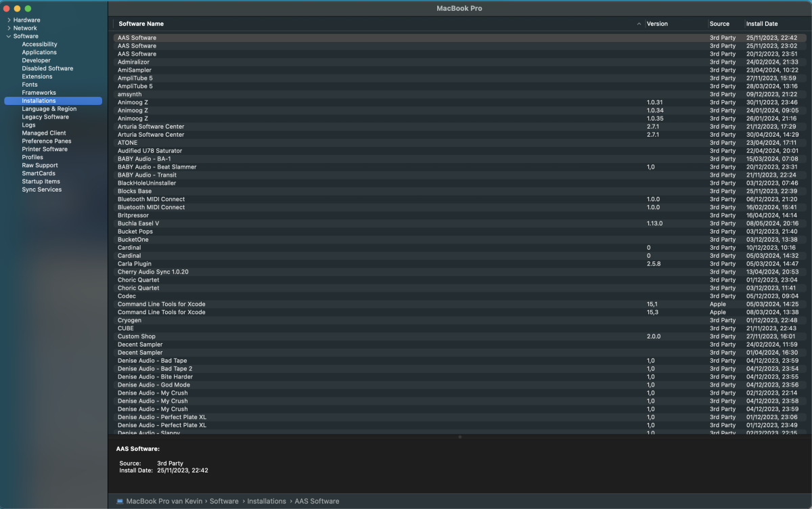The image size is (812, 509).
Task: Click 'MacBook Pro van Kevin' in path bar
Action: click(x=164, y=502)
